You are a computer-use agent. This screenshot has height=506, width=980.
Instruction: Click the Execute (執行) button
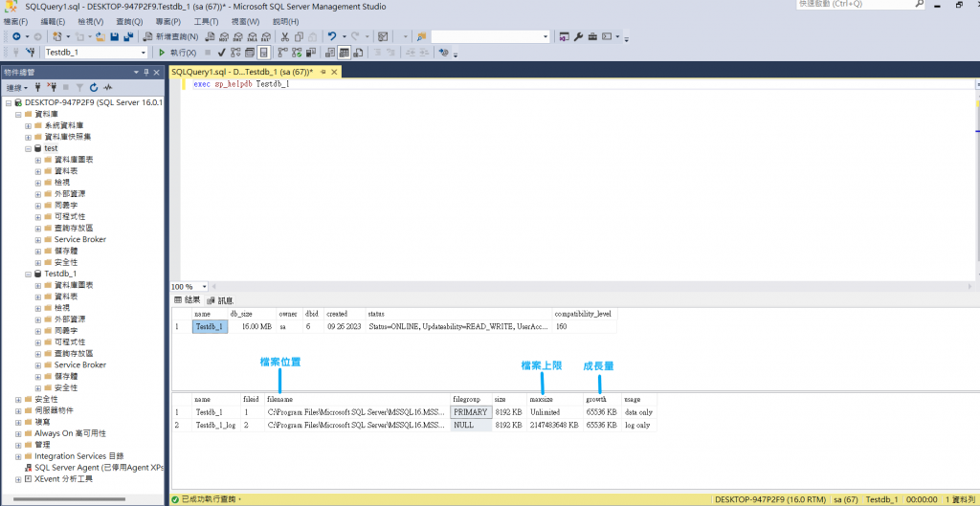[x=178, y=53]
